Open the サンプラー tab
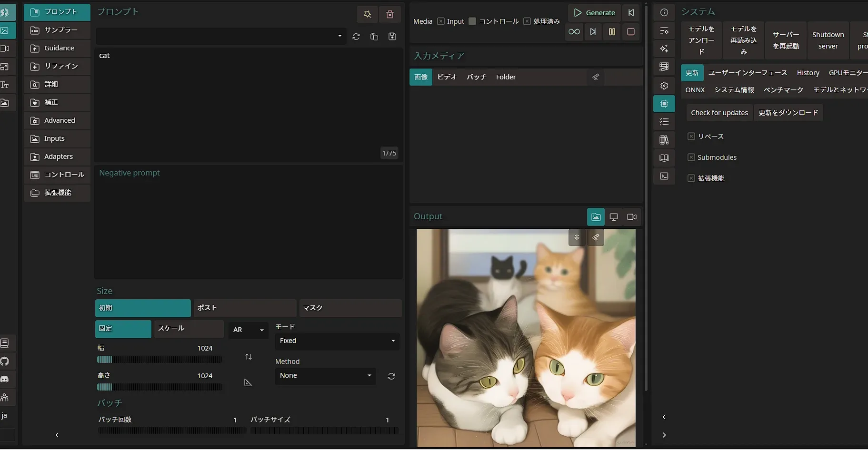Screen dimensions: 868x450 click(57, 30)
